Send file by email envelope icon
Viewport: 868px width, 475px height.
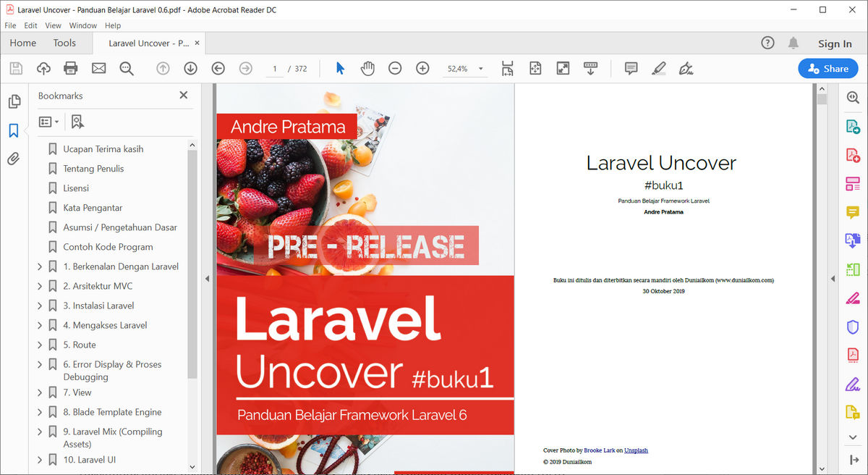pos(99,69)
